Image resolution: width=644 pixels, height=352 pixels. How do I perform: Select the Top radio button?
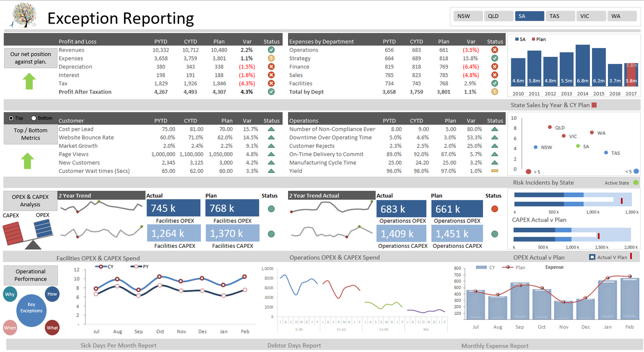(x=11, y=117)
